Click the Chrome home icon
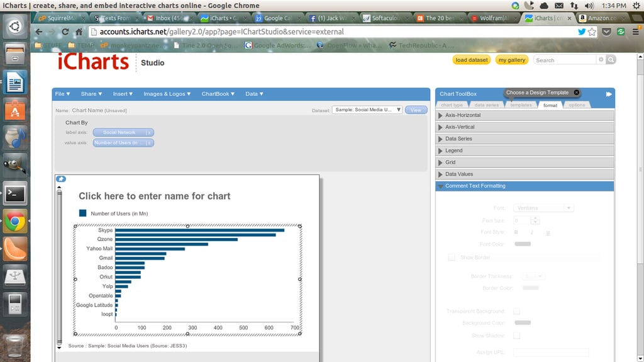 [x=79, y=31]
